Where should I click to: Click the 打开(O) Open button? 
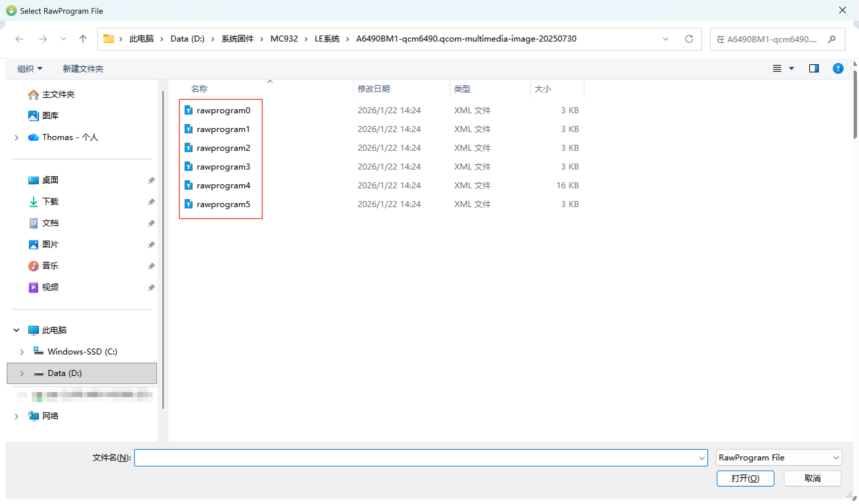click(x=745, y=478)
